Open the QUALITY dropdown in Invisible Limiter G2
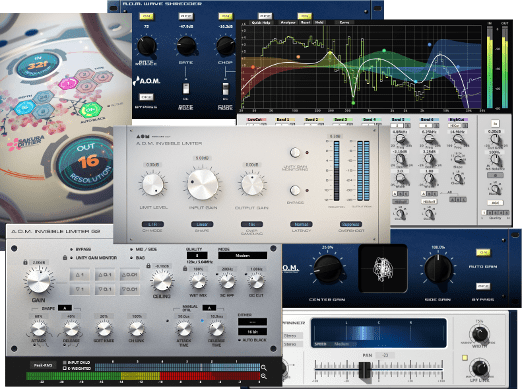Screen dimensions: 522x389 click(x=197, y=256)
